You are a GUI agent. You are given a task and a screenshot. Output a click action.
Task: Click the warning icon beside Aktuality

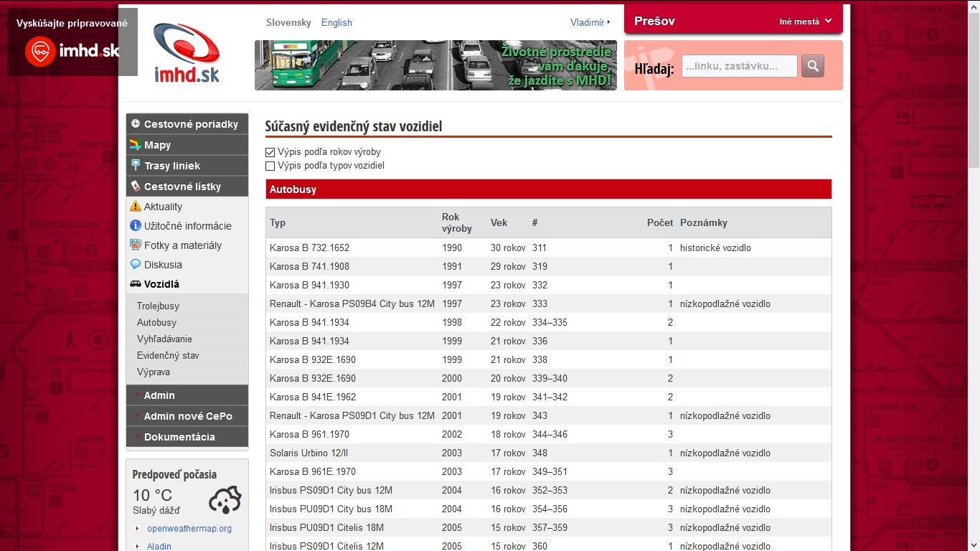coord(136,207)
